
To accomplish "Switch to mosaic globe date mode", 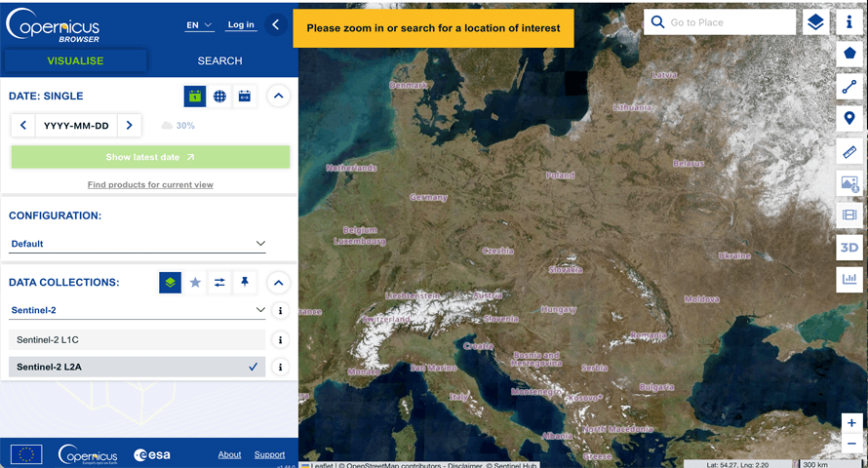I will [x=219, y=97].
